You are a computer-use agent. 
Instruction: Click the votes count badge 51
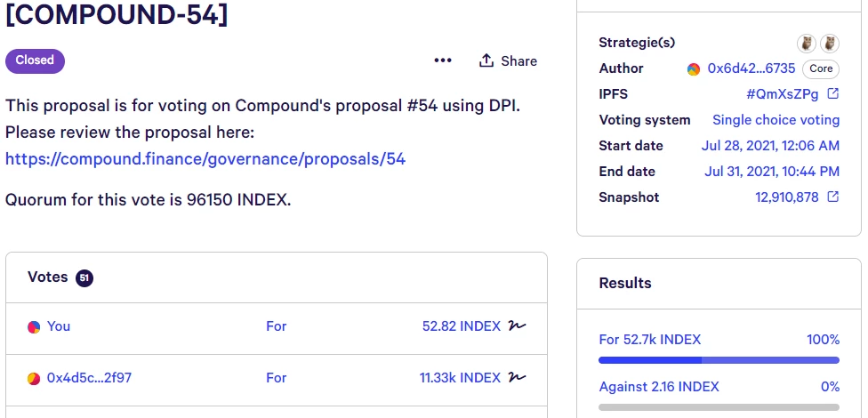[84, 278]
